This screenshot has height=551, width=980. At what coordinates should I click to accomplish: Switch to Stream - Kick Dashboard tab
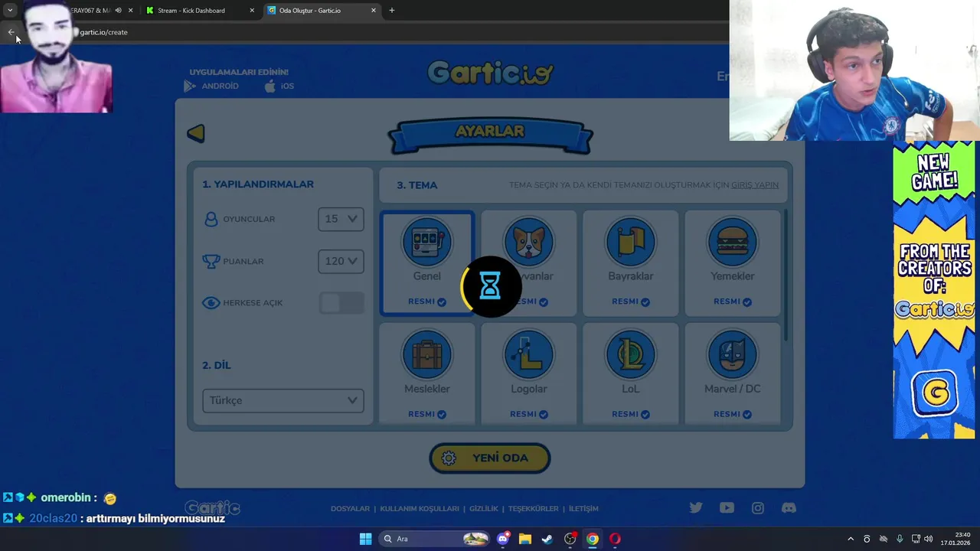tap(199, 11)
